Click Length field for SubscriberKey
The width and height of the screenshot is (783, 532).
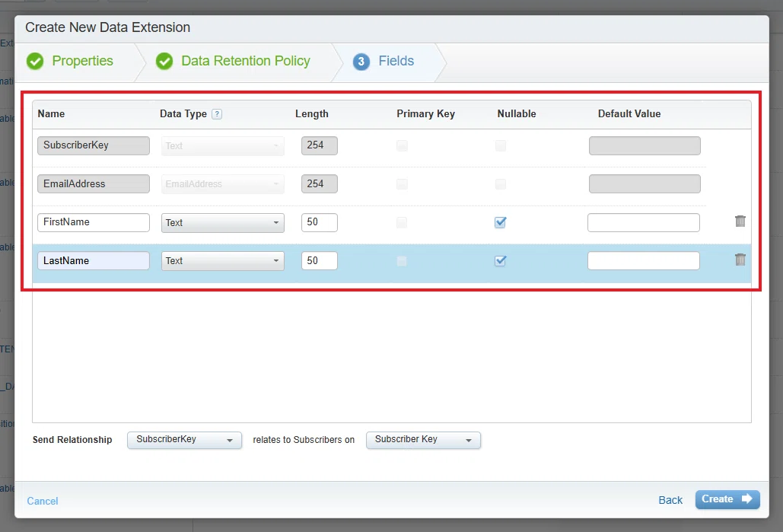pyautogui.click(x=319, y=145)
